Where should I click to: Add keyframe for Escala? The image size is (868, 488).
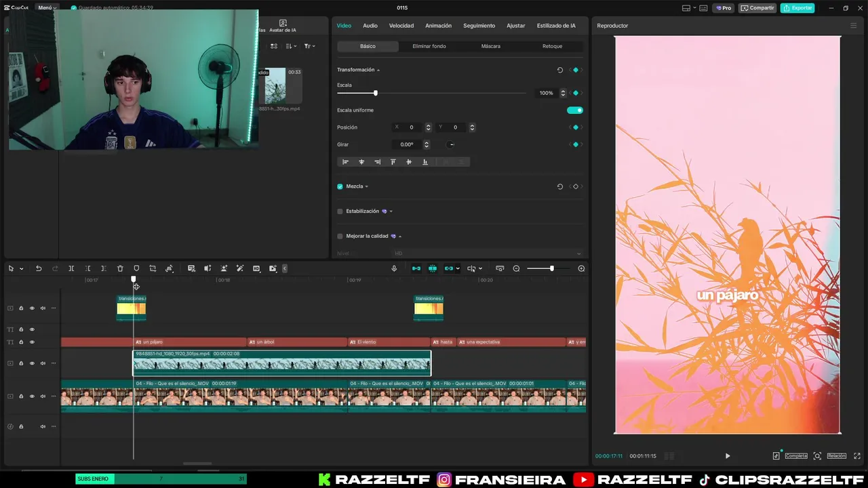(576, 93)
